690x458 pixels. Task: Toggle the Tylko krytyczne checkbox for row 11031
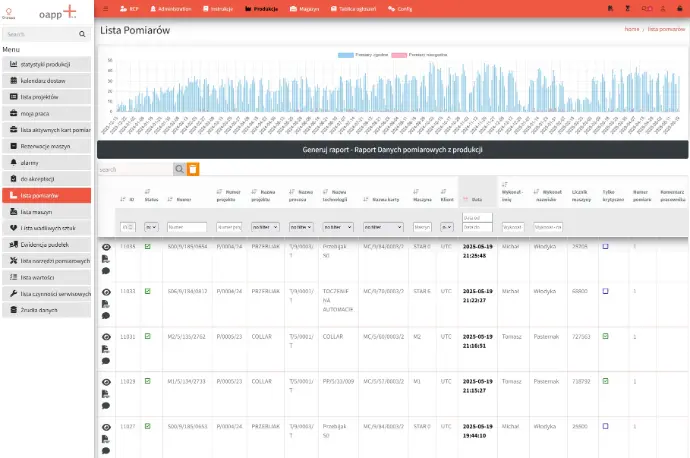click(x=606, y=336)
